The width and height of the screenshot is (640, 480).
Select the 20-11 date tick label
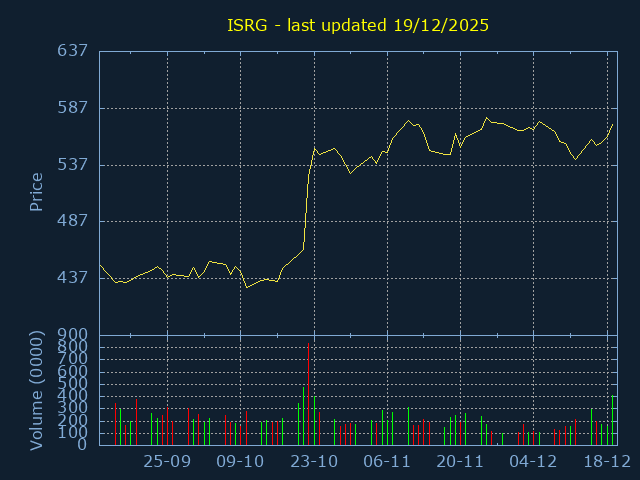(x=460, y=462)
